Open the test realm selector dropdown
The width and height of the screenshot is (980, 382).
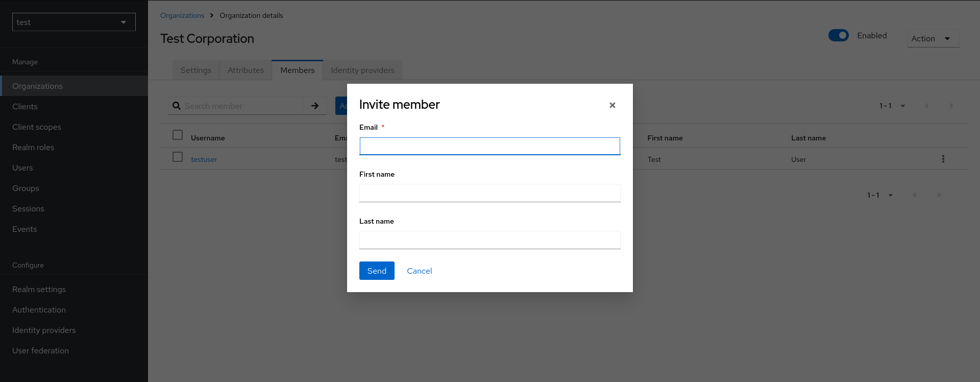pyautogui.click(x=74, y=22)
